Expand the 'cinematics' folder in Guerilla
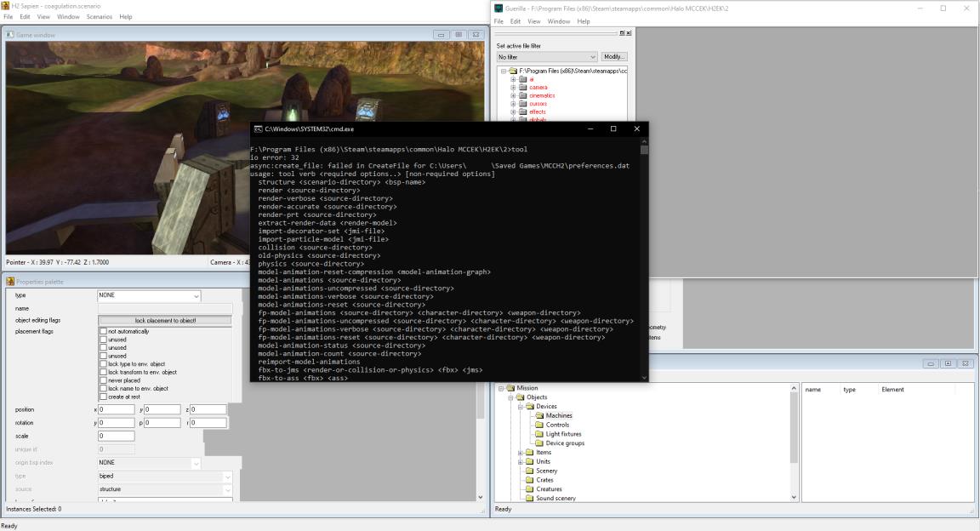Screen dimensions: 980x531 tap(513, 95)
